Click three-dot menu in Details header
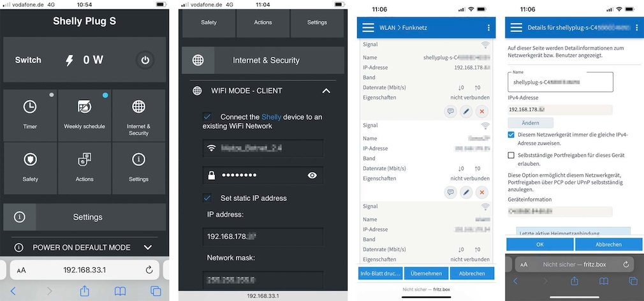The image size is (644, 301). [x=636, y=28]
